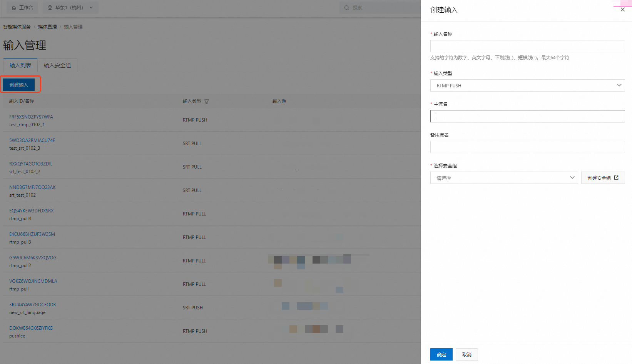
Task: Open external link icon beside 创建安全组
Action: 616,178
